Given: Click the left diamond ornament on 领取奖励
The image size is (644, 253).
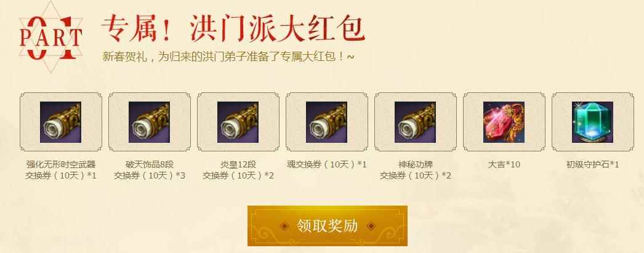Looking at the screenshot, I should point(284,227).
